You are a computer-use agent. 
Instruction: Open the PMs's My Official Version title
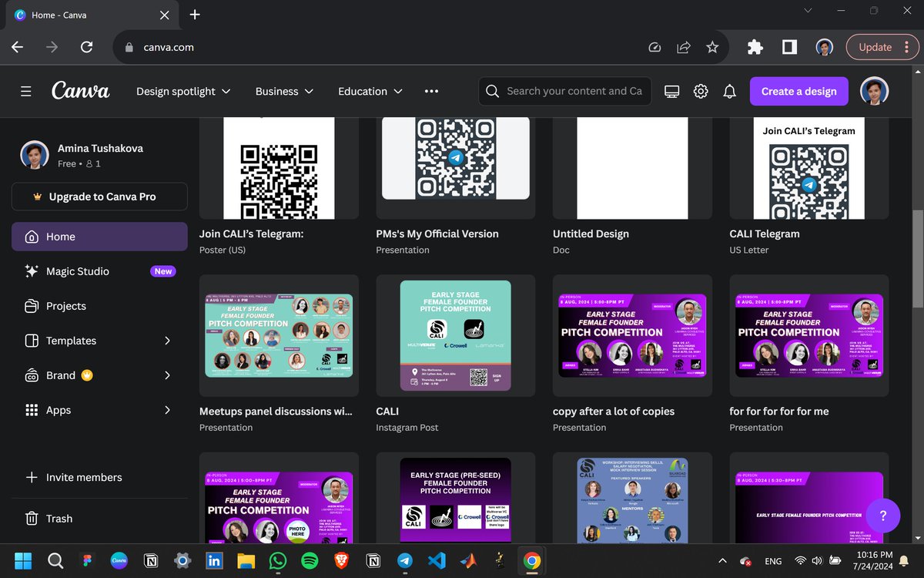(x=437, y=234)
